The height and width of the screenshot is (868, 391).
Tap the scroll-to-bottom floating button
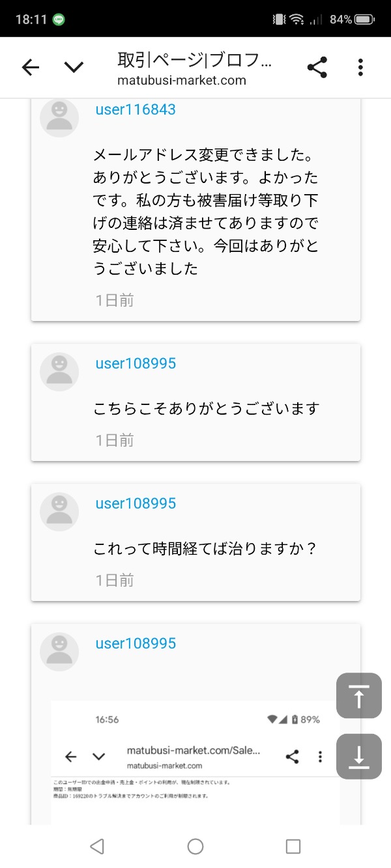coord(358,756)
